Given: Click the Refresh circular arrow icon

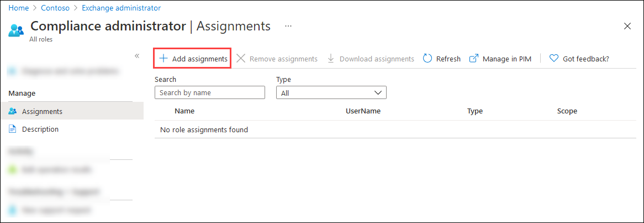Looking at the screenshot, I should click(x=427, y=59).
